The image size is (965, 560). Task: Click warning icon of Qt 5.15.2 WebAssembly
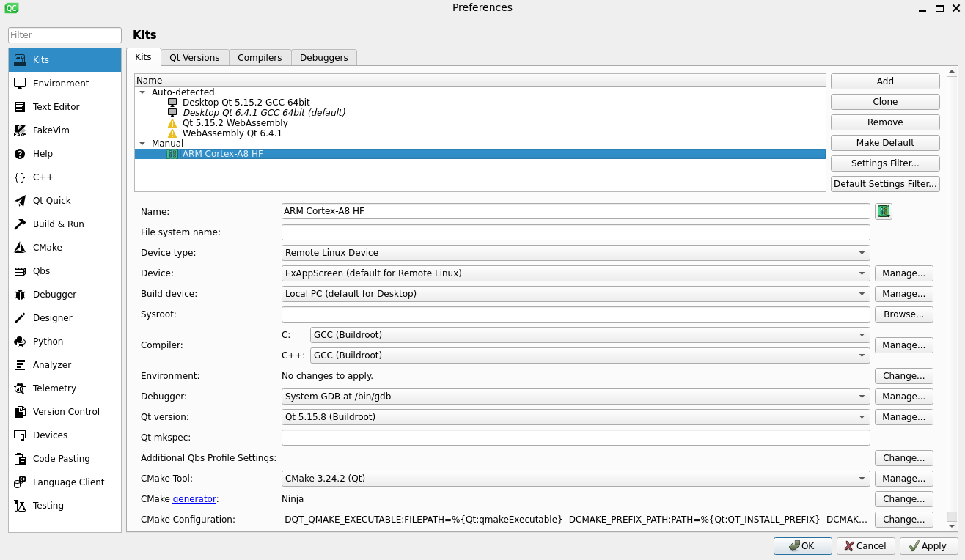(172, 123)
